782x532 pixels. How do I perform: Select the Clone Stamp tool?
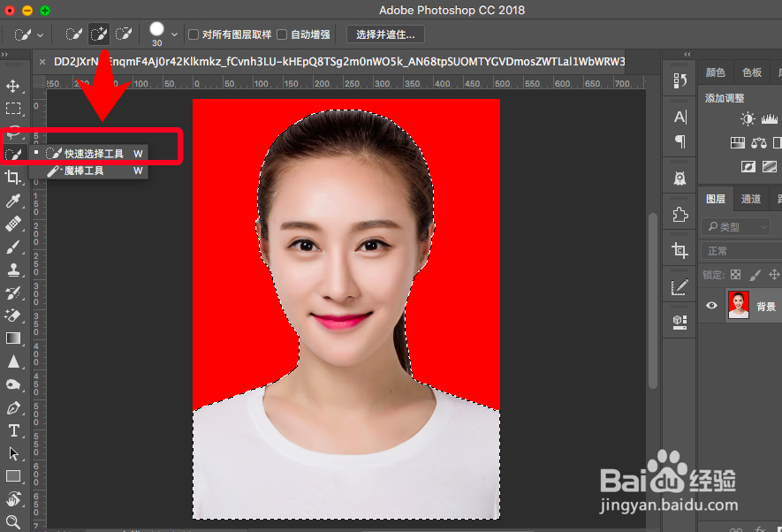tap(13, 270)
